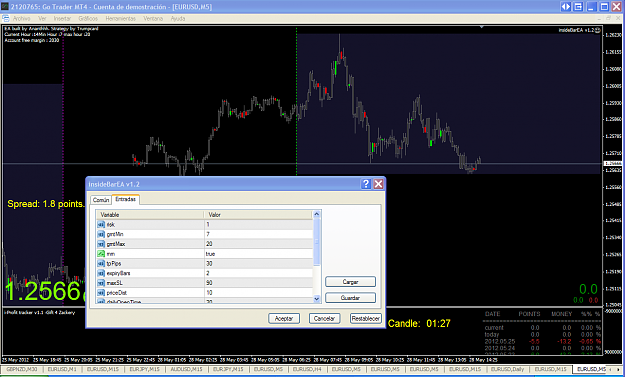Click the application icon left of Archivo

6,18
